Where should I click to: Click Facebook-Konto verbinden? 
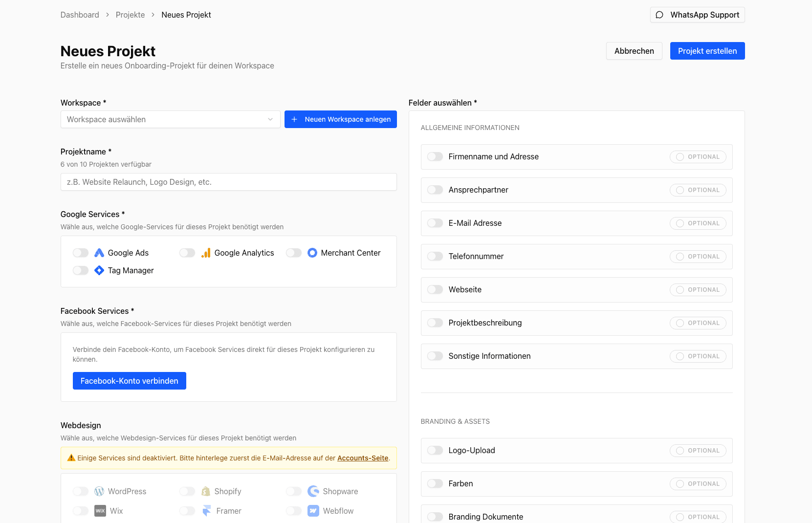(129, 381)
